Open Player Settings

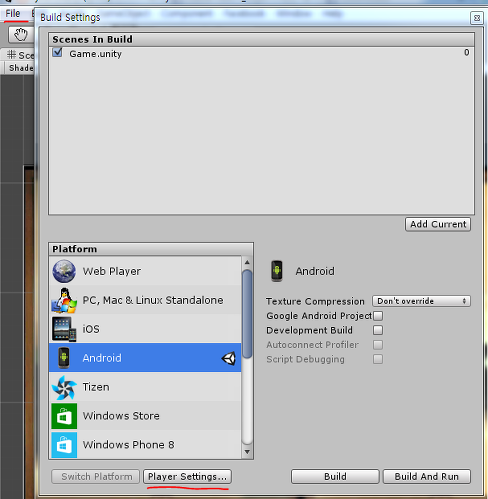(x=187, y=477)
